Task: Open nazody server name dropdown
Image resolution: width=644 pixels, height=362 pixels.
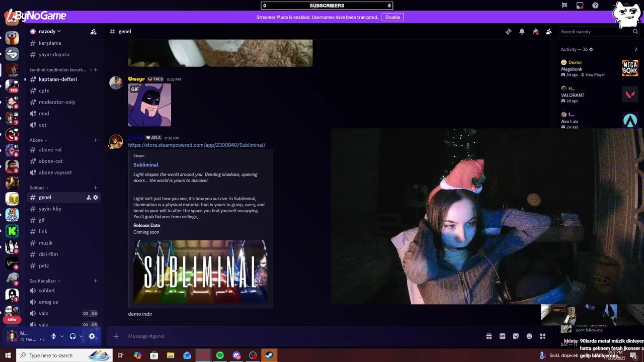Action: tap(49, 31)
